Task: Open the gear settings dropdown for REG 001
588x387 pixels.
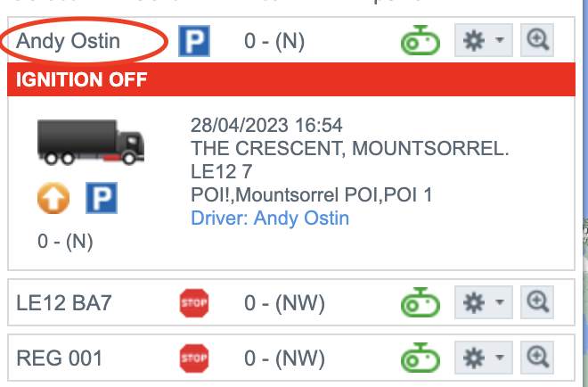Action: 484,358
